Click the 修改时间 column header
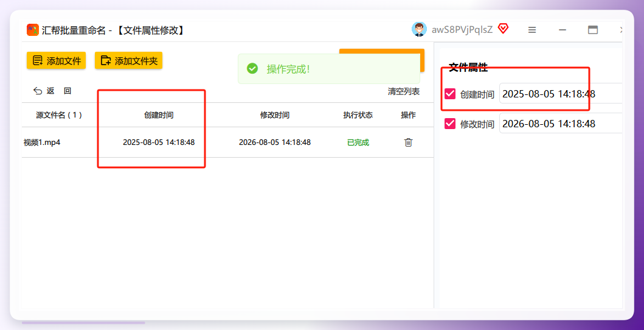Screen dimensions: 644x330 pos(275,115)
